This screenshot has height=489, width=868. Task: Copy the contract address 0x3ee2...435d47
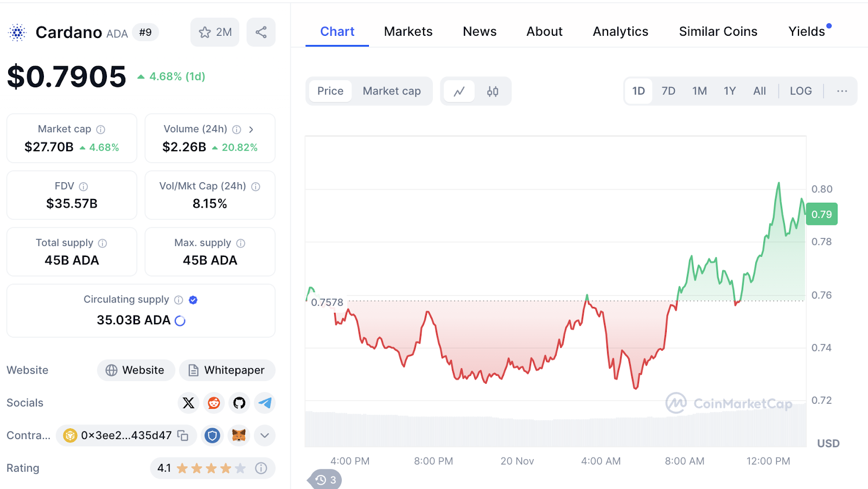[183, 435]
